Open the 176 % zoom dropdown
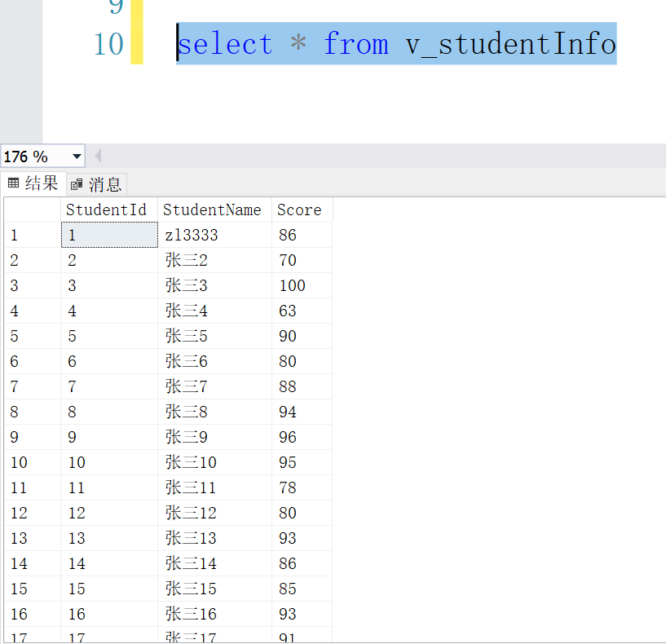 77,157
